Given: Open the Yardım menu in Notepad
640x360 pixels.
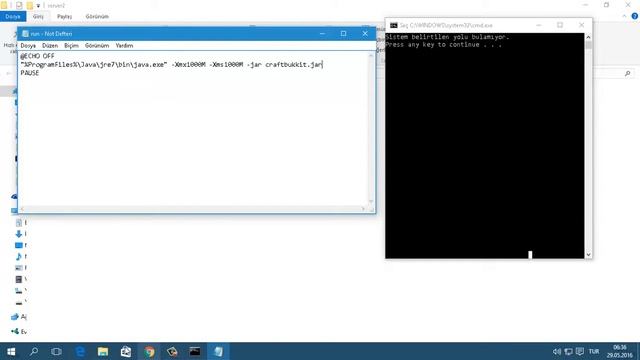Looking at the screenshot, I should click(x=124, y=46).
